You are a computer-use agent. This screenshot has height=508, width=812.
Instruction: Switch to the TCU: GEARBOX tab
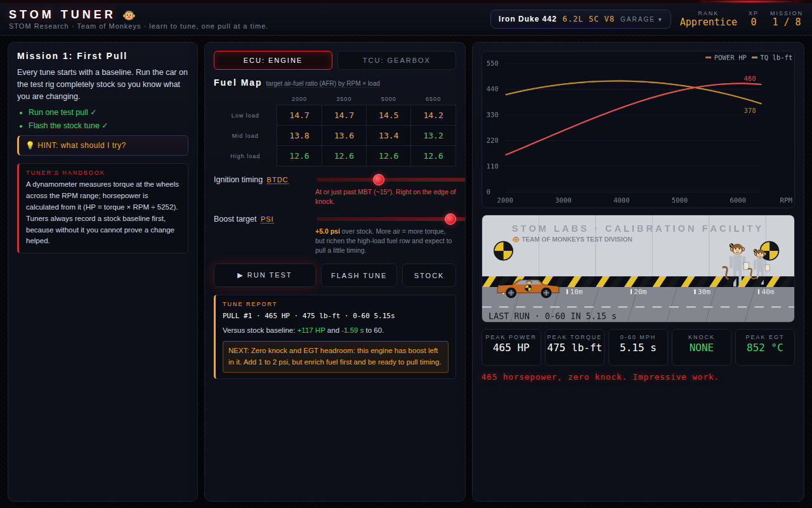[396, 60]
